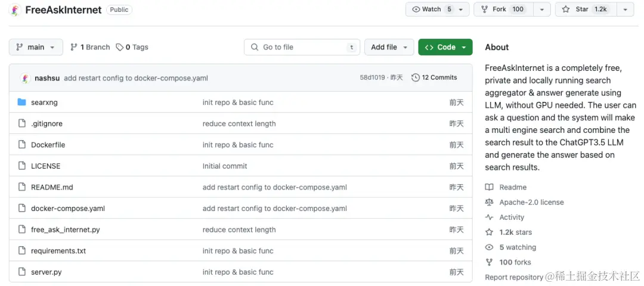644x286 pixels.
Task: Open the Activity sidebar link
Action: (512, 217)
